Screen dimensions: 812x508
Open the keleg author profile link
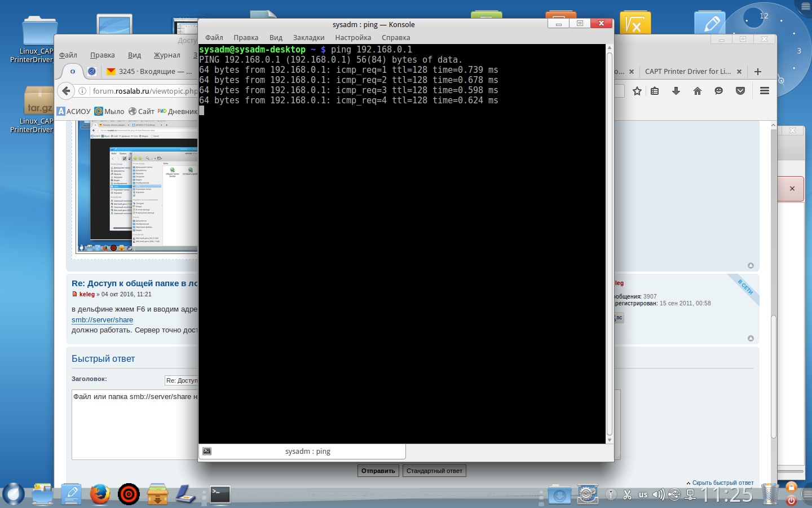pyautogui.click(x=87, y=294)
